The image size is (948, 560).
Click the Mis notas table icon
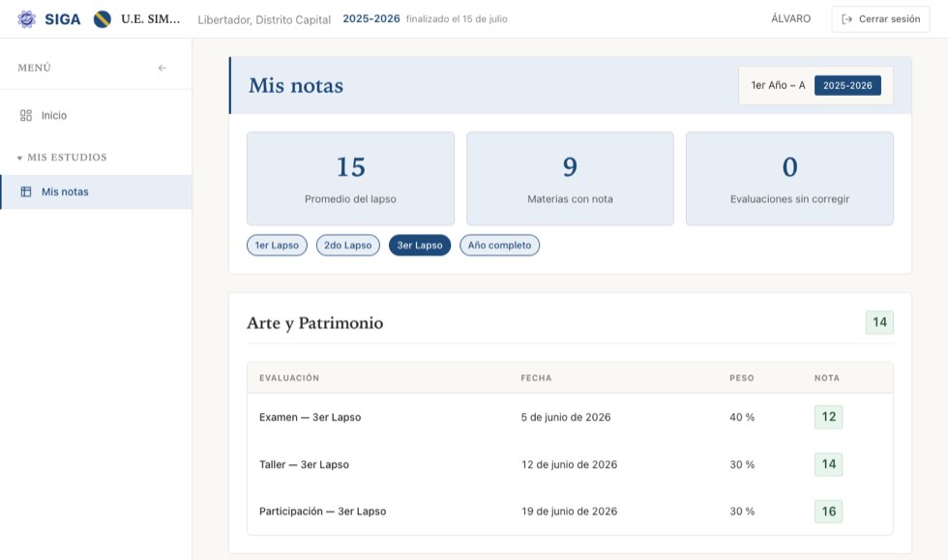(x=26, y=192)
